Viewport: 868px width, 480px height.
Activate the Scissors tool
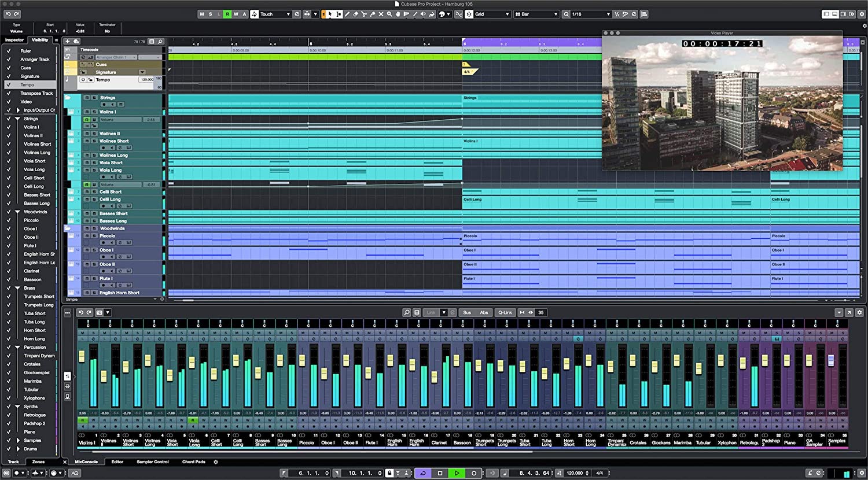click(x=365, y=14)
